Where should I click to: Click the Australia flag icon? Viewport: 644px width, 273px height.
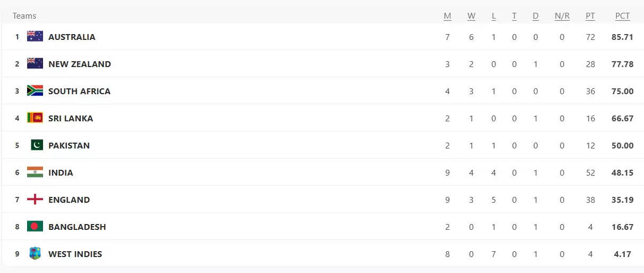(x=35, y=37)
